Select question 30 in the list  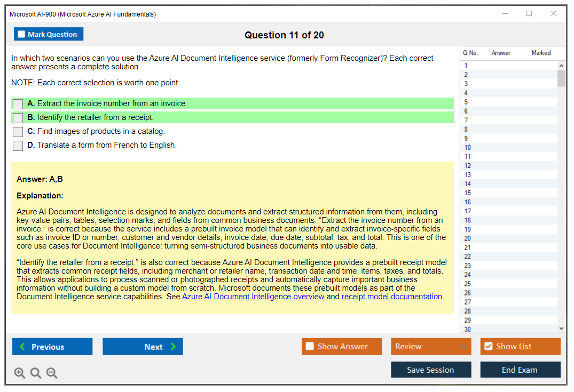[x=508, y=329]
